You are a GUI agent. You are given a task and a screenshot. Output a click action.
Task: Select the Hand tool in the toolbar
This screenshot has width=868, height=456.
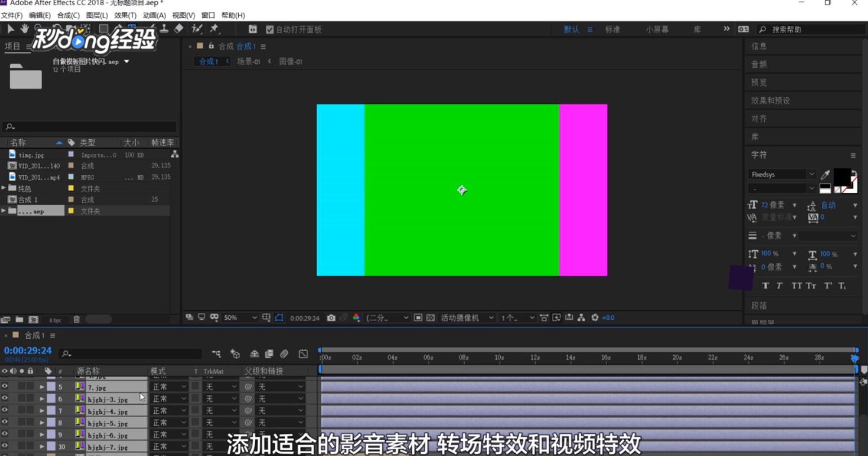(x=25, y=29)
